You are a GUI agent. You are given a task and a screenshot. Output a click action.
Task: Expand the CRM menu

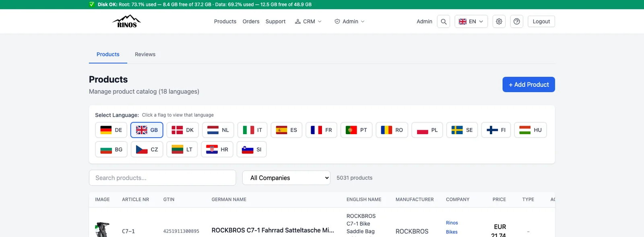point(308,21)
